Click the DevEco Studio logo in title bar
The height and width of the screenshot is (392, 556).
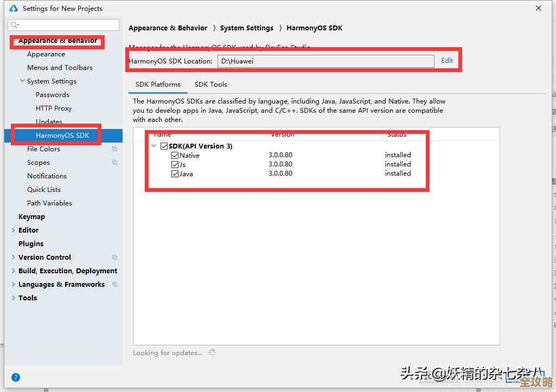[x=14, y=8]
